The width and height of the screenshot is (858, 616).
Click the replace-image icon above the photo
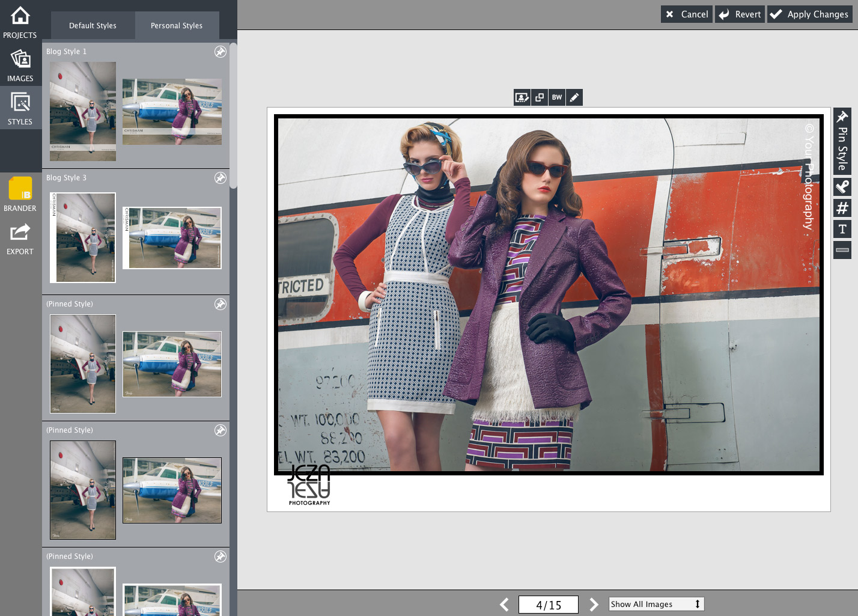pos(522,97)
